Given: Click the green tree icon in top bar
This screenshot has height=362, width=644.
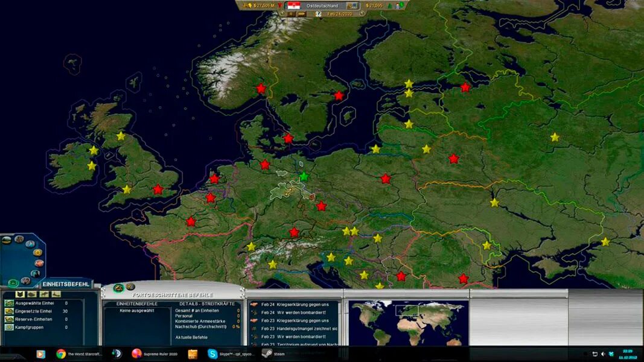Looking at the screenshot, I should 390,6.
